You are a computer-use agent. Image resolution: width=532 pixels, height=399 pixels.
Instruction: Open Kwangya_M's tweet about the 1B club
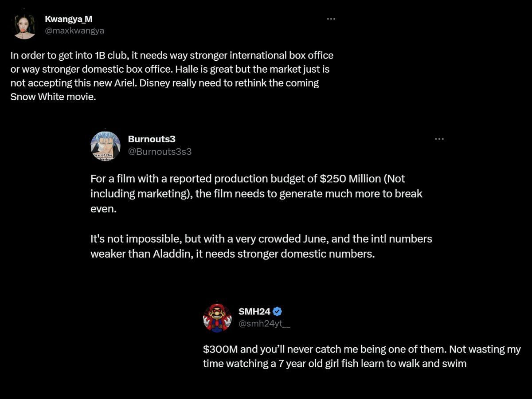pos(172,76)
